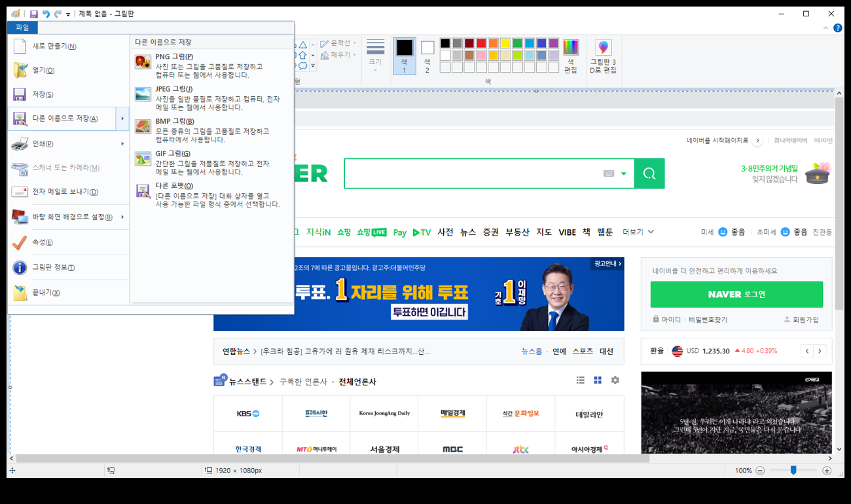Click the Redo arrow in the title bar
This screenshot has width=851, height=504.
click(58, 14)
